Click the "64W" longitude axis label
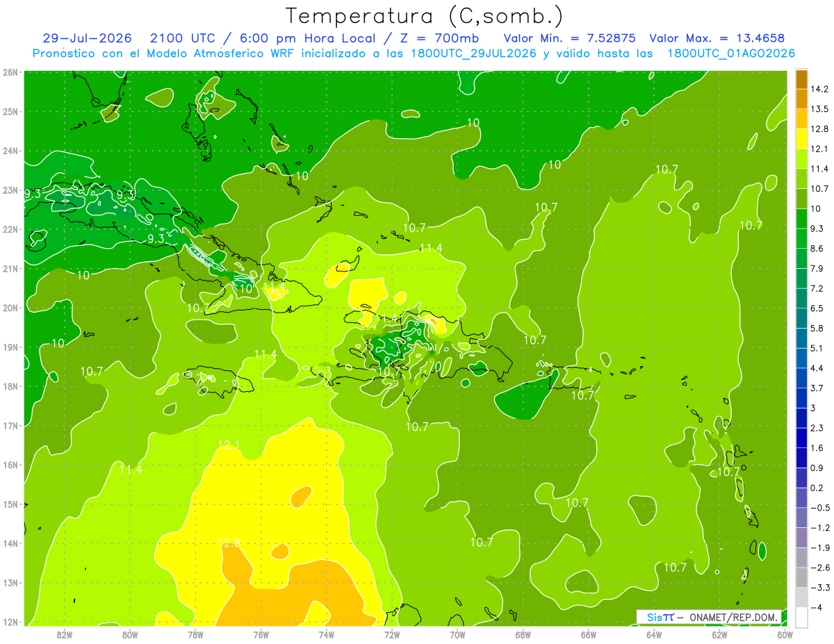This screenshot has width=834, height=644. tap(654, 634)
